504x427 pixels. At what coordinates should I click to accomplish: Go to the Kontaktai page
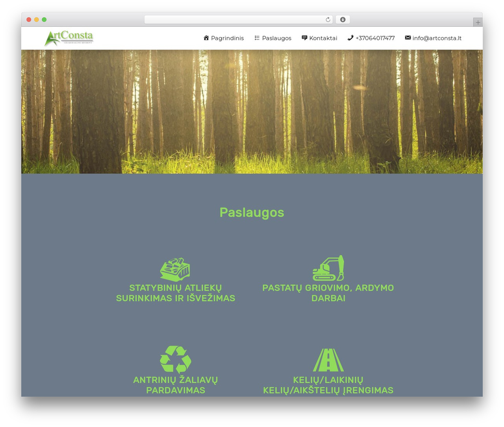(x=323, y=38)
